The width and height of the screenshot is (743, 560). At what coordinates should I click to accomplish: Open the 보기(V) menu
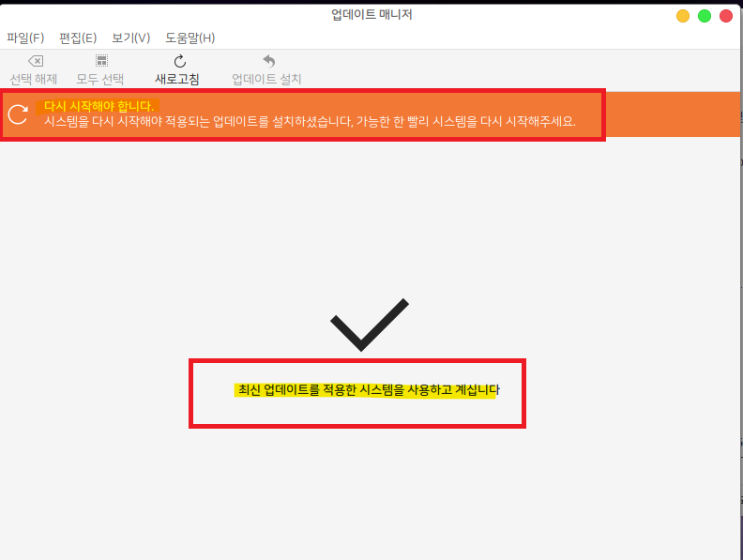pos(130,38)
